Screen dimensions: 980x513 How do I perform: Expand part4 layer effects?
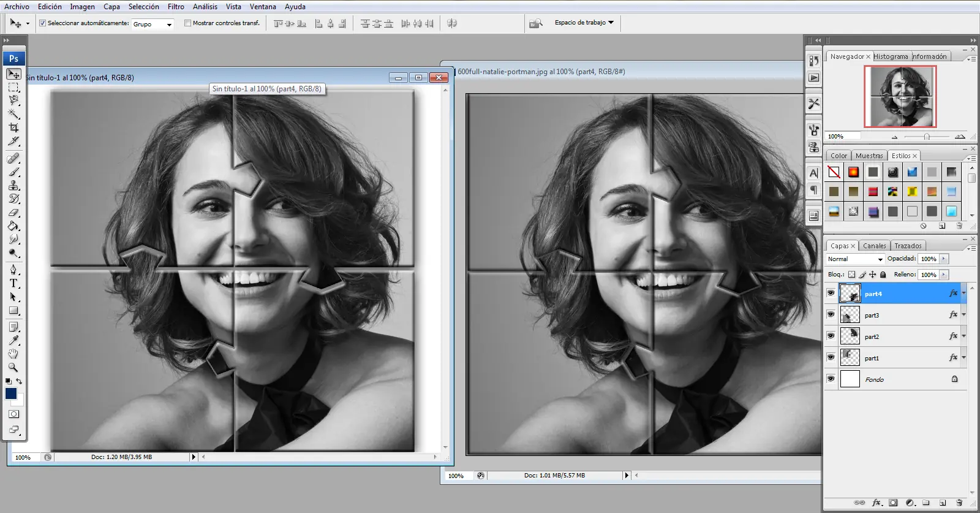[963, 293]
